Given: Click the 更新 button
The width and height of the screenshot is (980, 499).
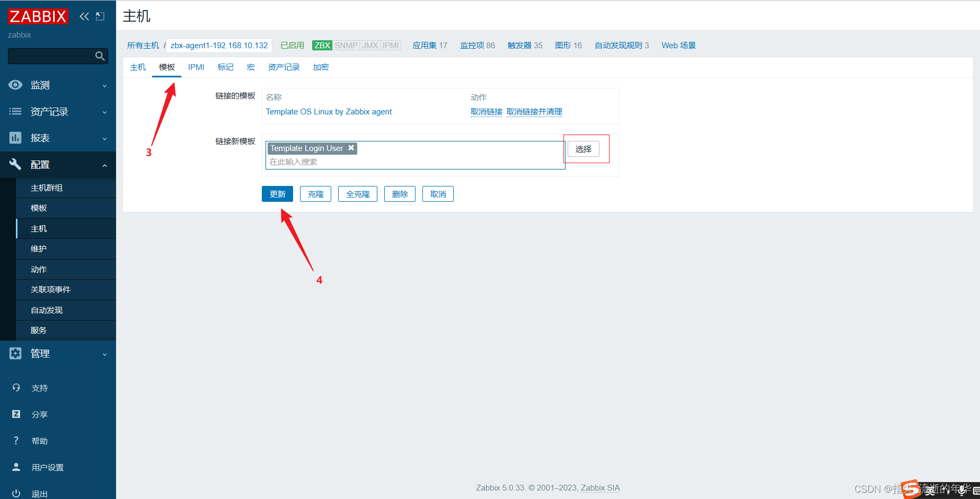Looking at the screenshot, I should tap(277, 194).
